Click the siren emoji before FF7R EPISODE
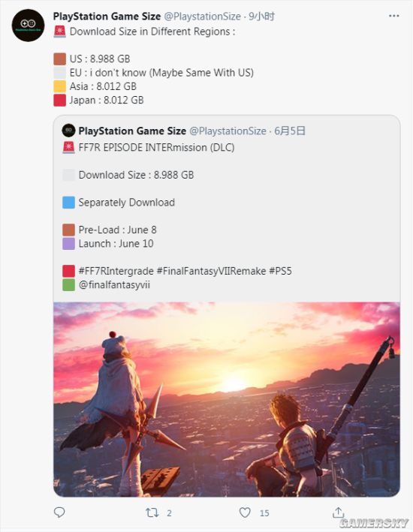The height and width of the screenshot is (532, 413). click(x=68, y=147)
